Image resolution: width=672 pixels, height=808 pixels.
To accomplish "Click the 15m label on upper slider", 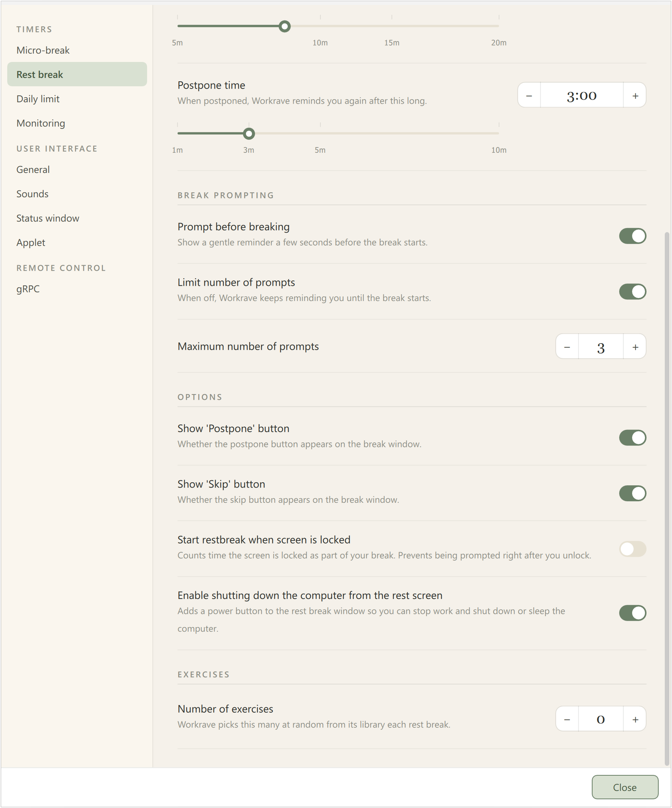I will point(392,43).
